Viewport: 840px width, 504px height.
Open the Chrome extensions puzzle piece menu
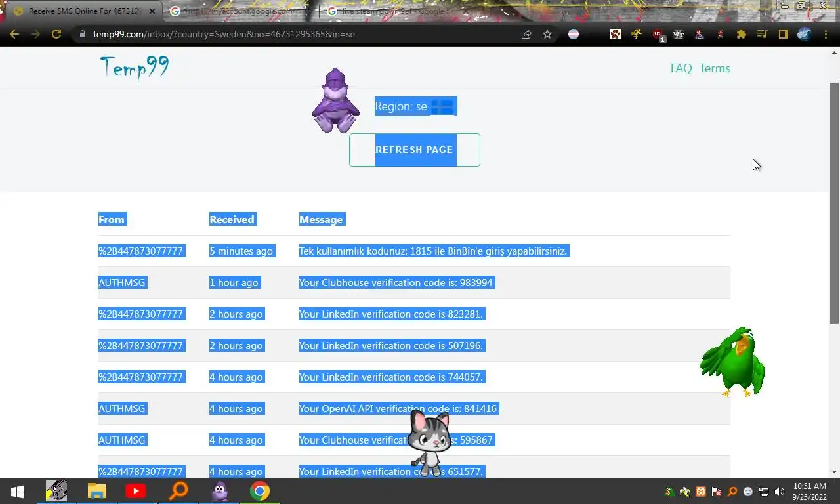click(x=742, y=34)
